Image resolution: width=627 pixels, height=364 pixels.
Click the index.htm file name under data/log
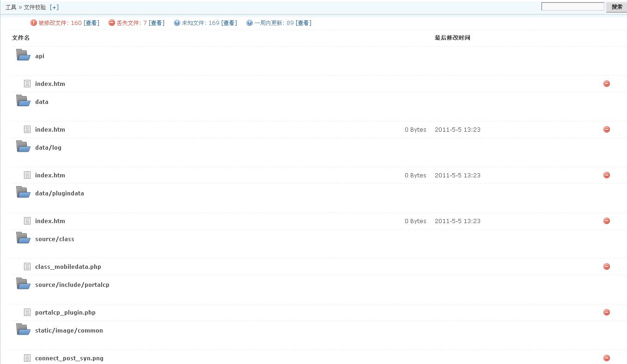click(50, 175)
